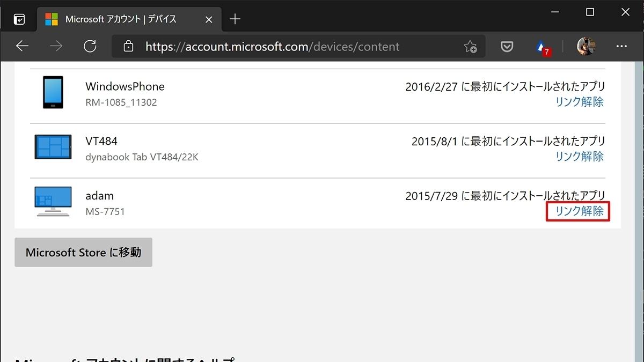644x362 pixels.
Task: Click the WindowsPhone phone icon
Action: pos(53,92)
